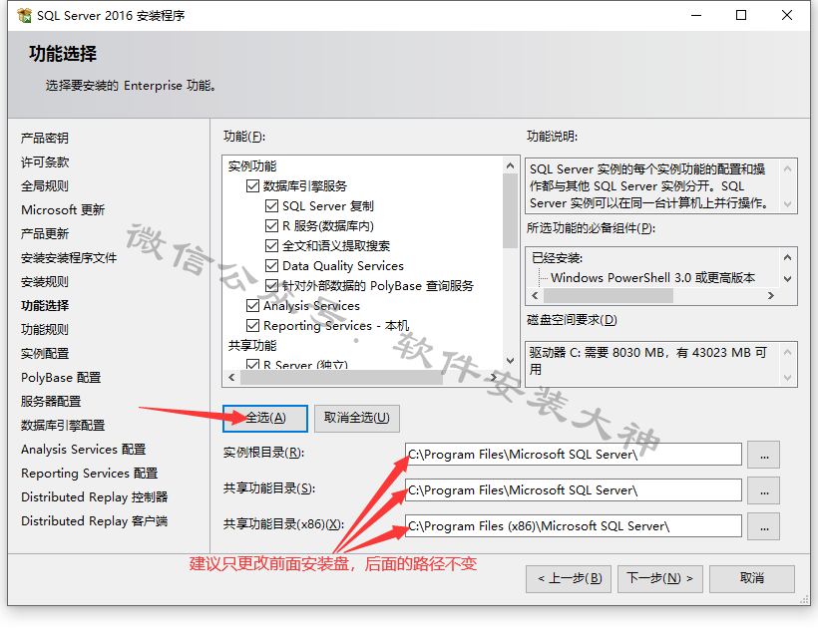Click prerequisites list scroll up arrow
This screenshot has height=644, width=818.
click(x=788, y=257)
